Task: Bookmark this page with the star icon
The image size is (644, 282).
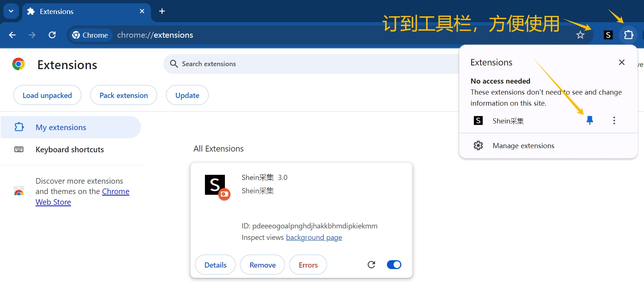Action: pos(580,35)
